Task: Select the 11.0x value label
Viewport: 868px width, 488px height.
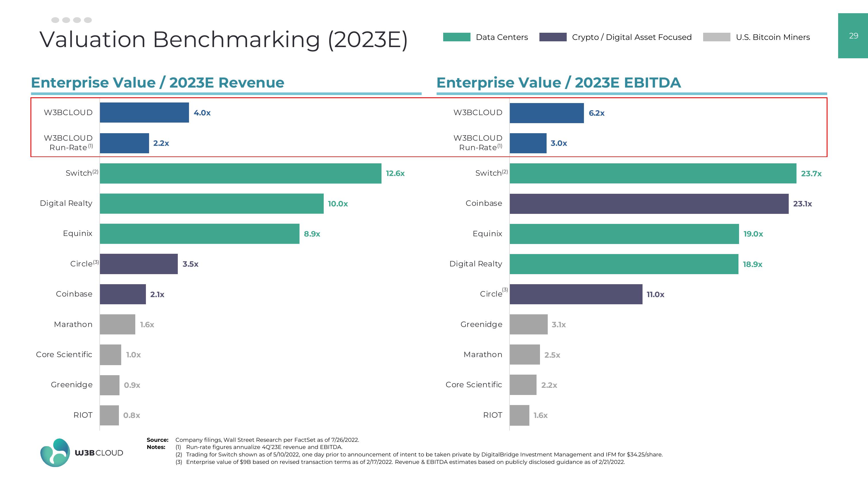Action: (655, 294)
